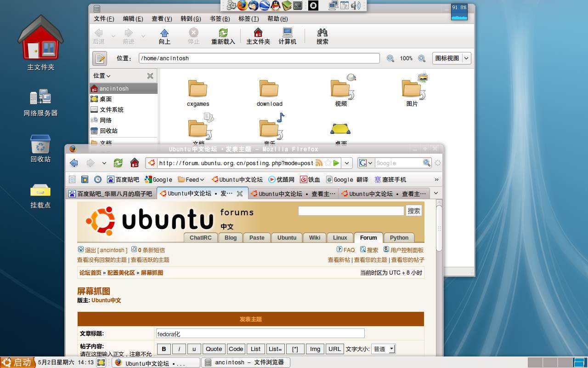
Task: Select ancintosh in the places sidebar
Action: [124, 88]
